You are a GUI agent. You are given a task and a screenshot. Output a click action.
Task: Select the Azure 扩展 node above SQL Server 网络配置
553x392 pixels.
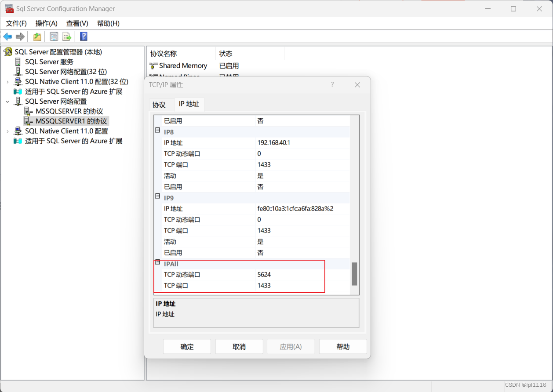[x=73, y=91]
